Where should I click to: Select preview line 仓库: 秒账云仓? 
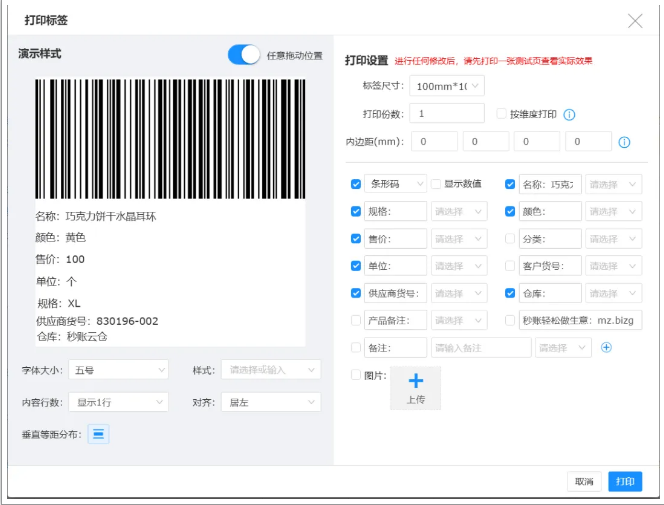[72, 337]
